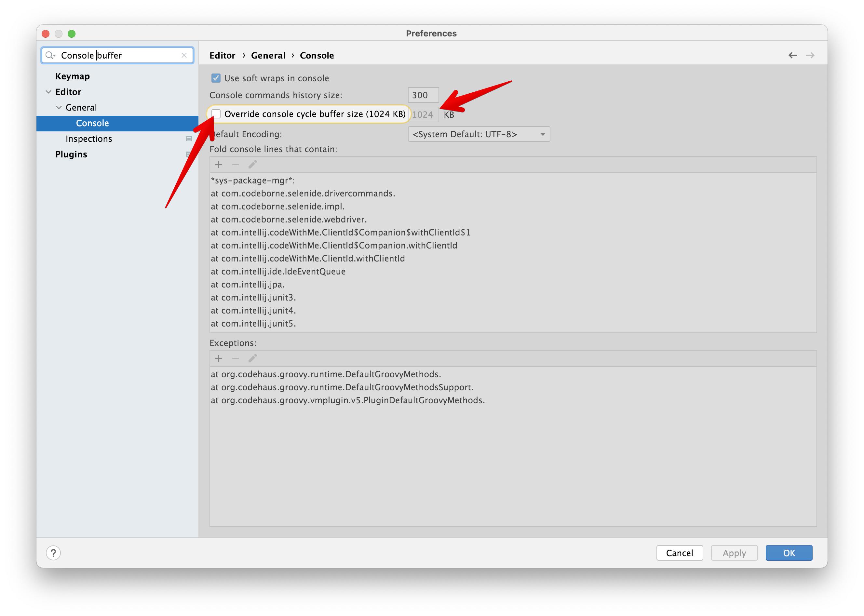This screenshot has width=864, height=616.
Task: Edit selected fold console line pattern
Action: pos(253,165)
